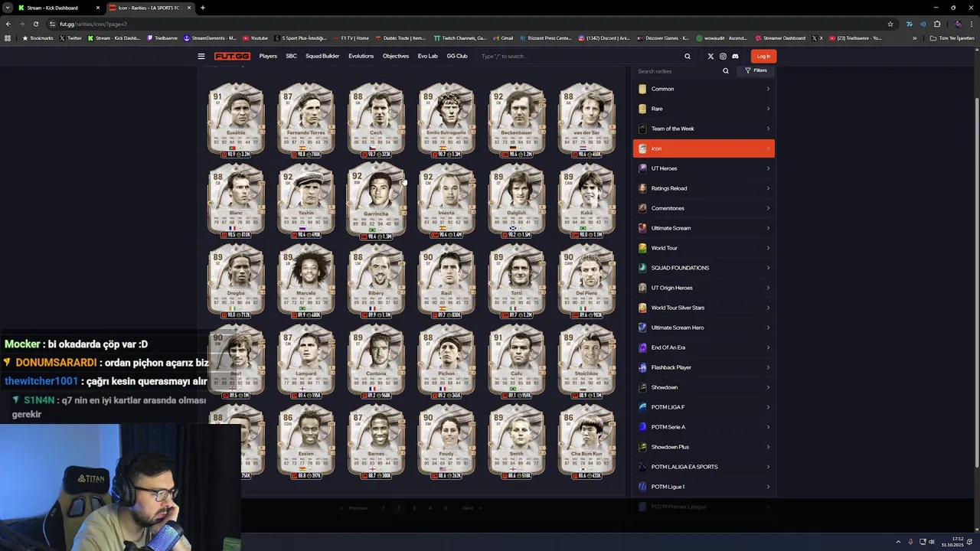This screenshot has width=980, height=551.
Task: Open the GG Club nav item
Action: click(457, 56)
